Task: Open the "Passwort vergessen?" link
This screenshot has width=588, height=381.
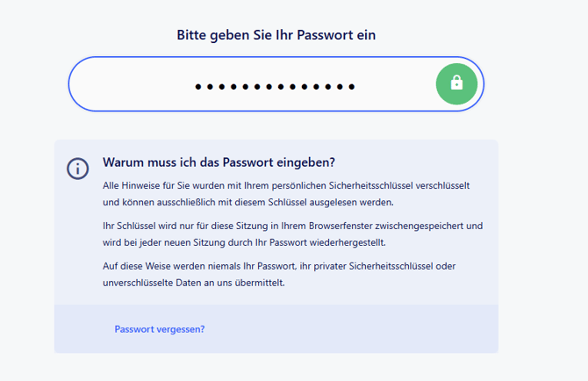Action: [160, 329]
